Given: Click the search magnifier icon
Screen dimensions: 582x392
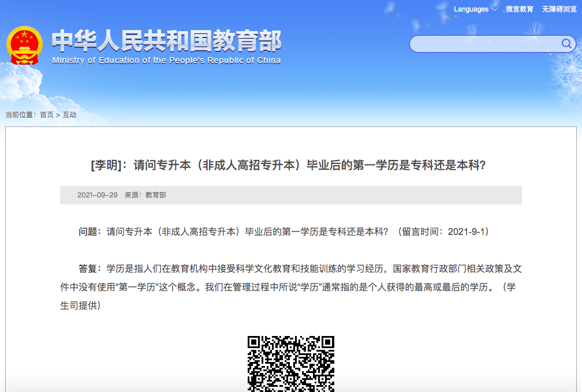Looking at the screenshot, I should click(566, 43).
